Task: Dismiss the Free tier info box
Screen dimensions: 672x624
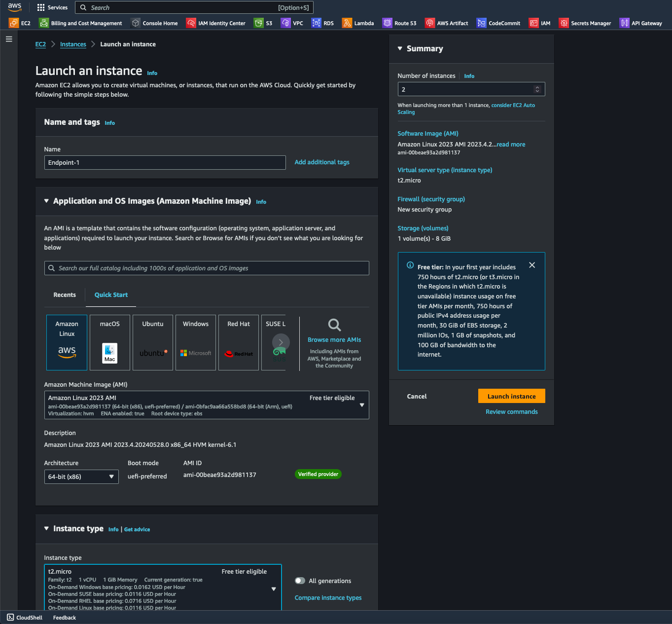Action: pyautogui.click(x=532, y=265)
